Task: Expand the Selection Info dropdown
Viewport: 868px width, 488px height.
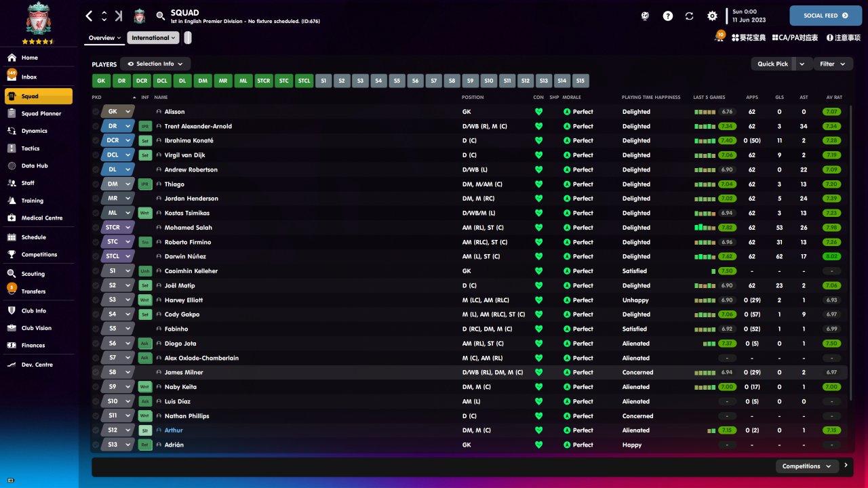Action: coord(155,64)
